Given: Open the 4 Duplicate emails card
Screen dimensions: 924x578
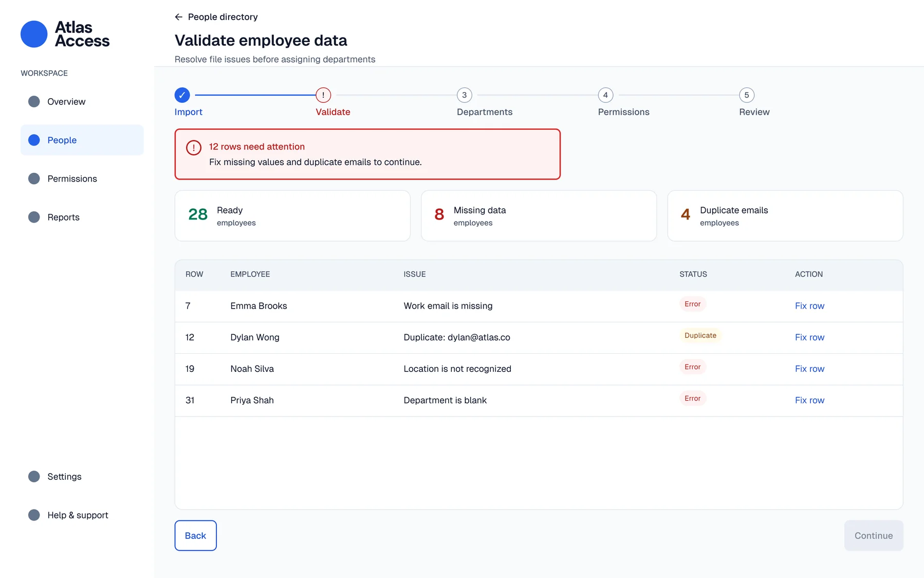Looking at the screenshot, I should pyautogui.click(x=785, y=216).
